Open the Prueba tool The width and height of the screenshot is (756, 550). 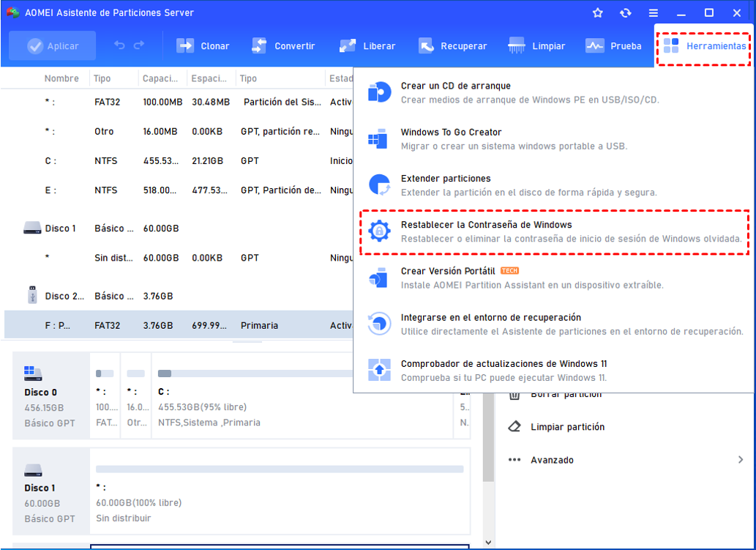point(613,46)
